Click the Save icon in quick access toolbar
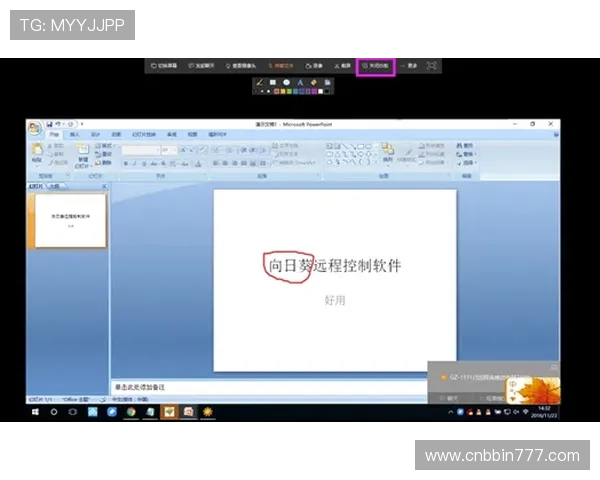The height and width of the screenshot is (480, 600). (x=49, y=124)
